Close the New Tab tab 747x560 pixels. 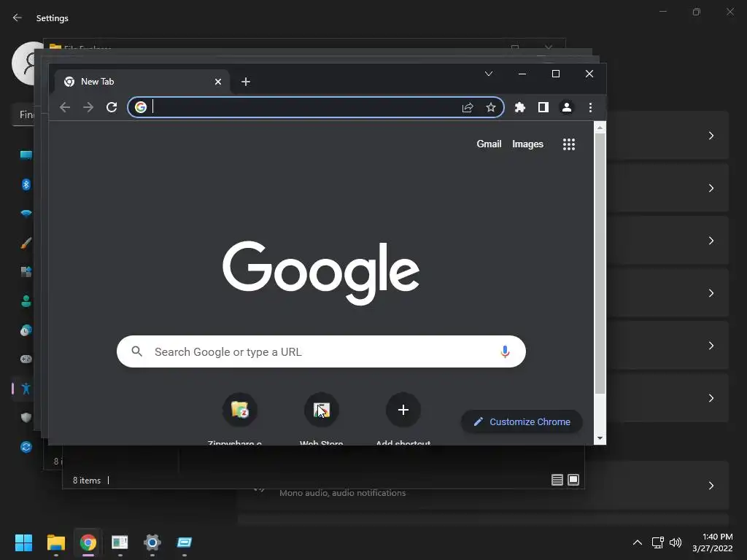tap(217, 82)
